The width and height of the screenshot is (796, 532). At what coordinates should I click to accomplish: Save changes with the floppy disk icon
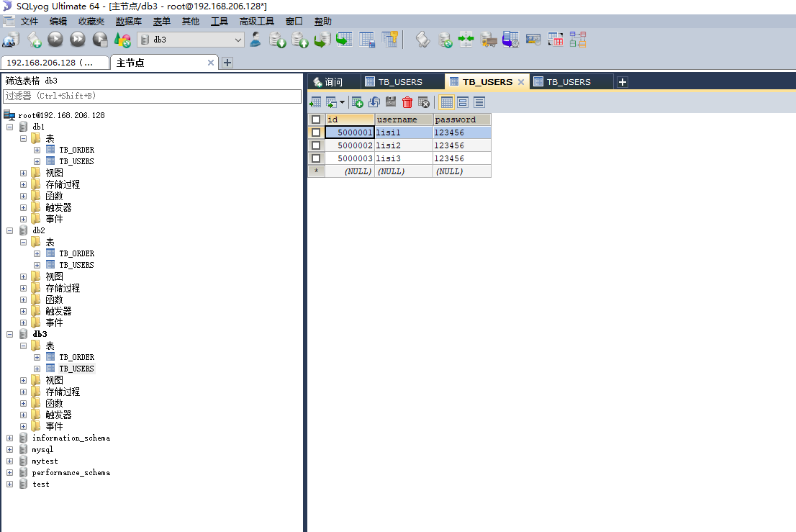[x=390, y=102]
